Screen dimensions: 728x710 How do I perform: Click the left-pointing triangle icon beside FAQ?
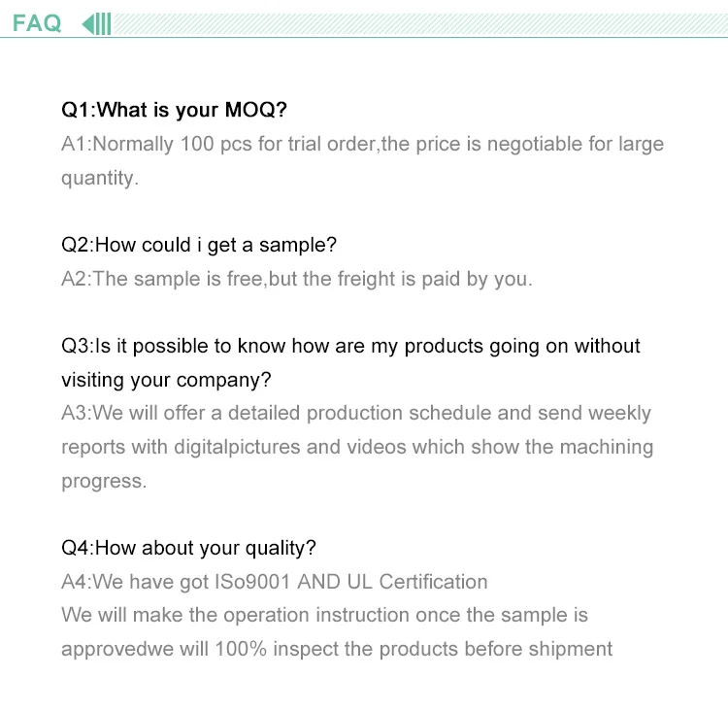click(87, 22)
